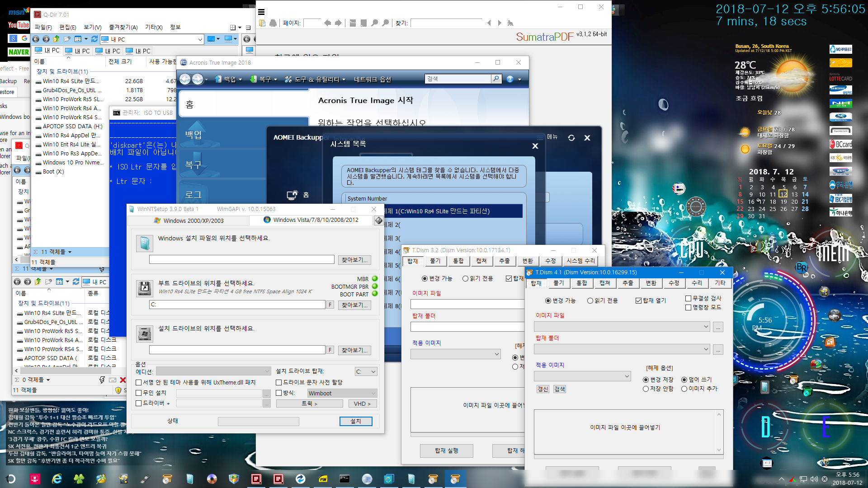Viewport: 868px width, 488px height.
Task: Click green clover icon in taskbar
Action: pos(79,479)
